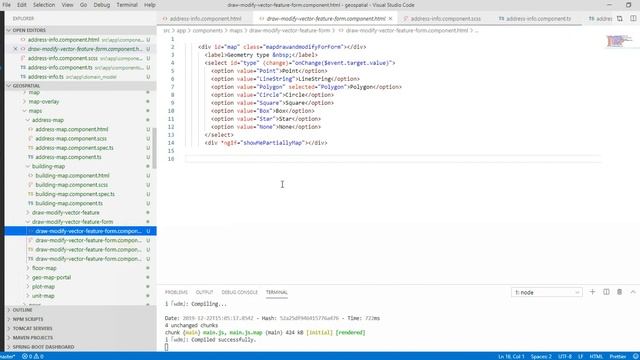Expand the geo-map-portal folder
The width and height of the screenshot is (640, 360).
click(x=51, y=278)
